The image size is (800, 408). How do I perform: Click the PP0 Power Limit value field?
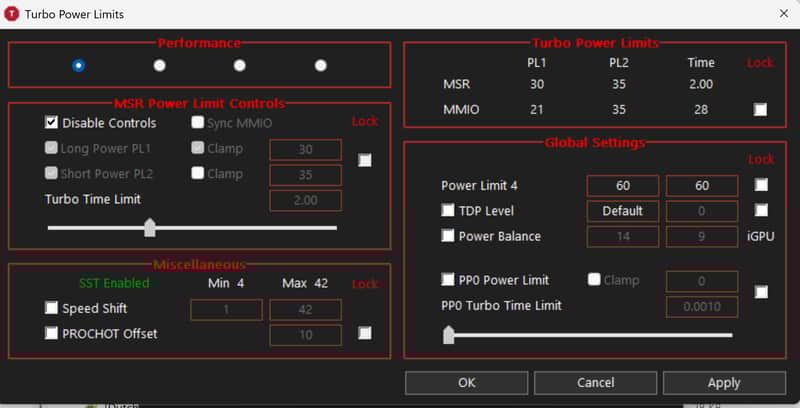click(x=702, y=282)
